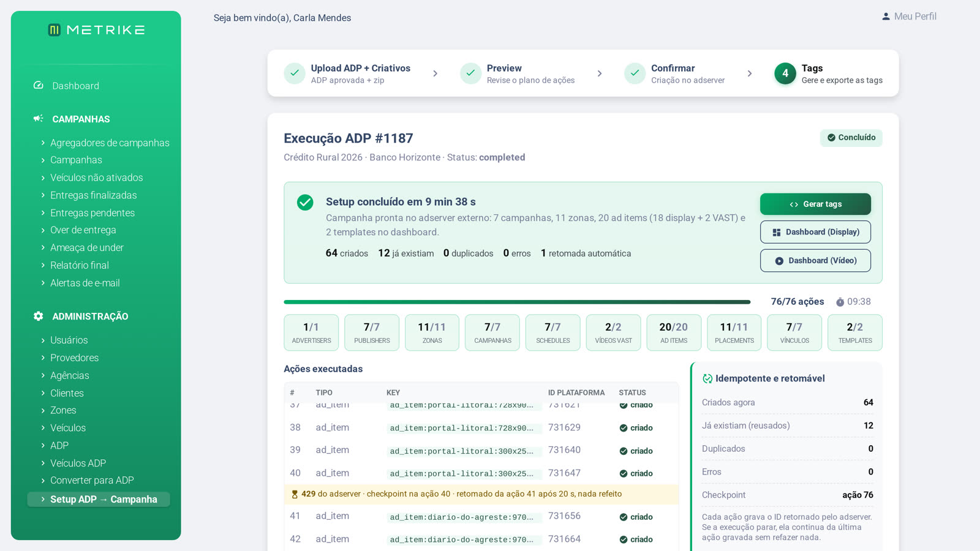Open the Dashboard (Display) button
The width and height of the screenshot is (980, 551).
(815, 232)
